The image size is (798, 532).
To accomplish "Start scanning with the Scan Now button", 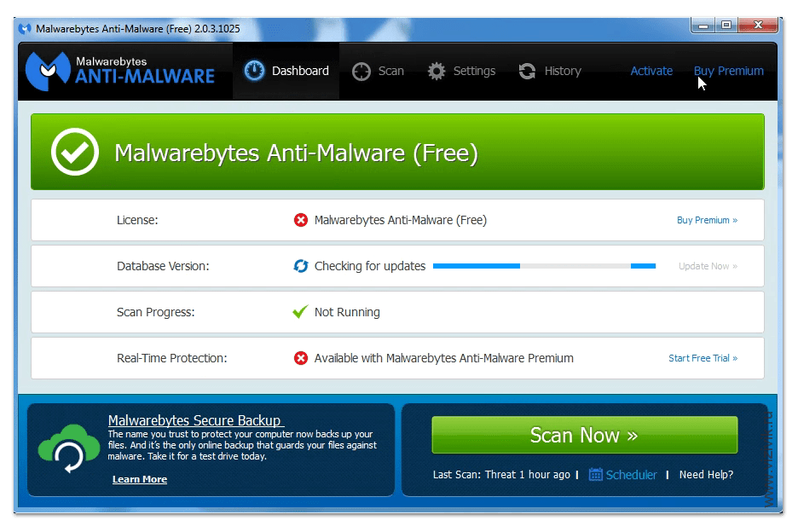I will [584, 435].
